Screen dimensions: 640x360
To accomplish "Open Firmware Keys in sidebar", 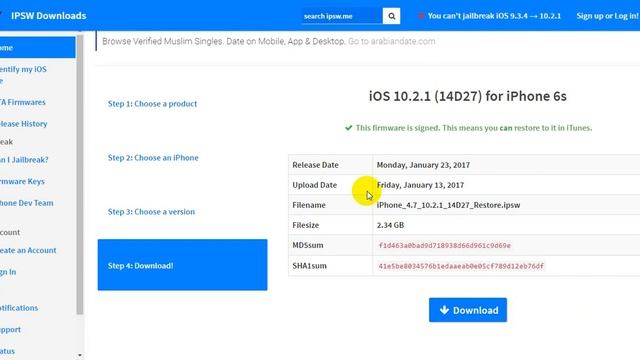I will coord(22,181).
